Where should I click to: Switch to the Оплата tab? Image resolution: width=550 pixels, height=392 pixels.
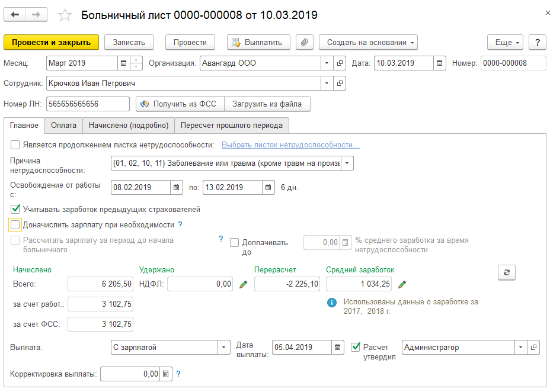tap(63, 125)
